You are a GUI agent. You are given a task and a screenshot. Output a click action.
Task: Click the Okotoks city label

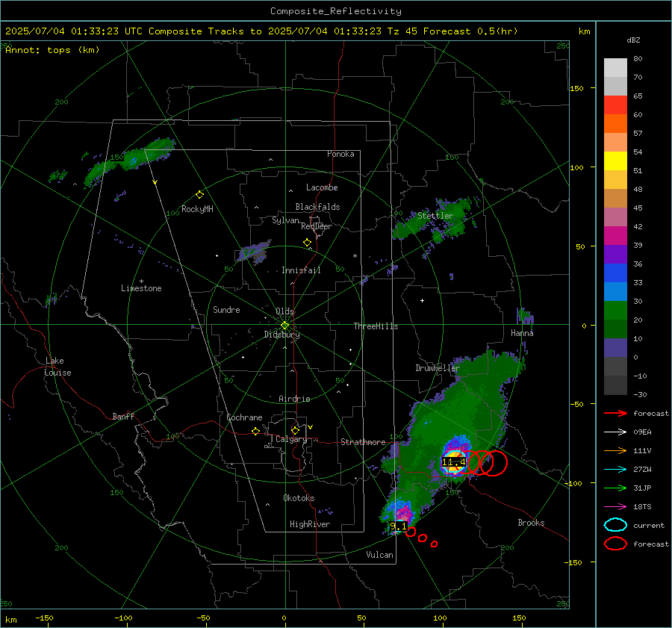point(299,498)
